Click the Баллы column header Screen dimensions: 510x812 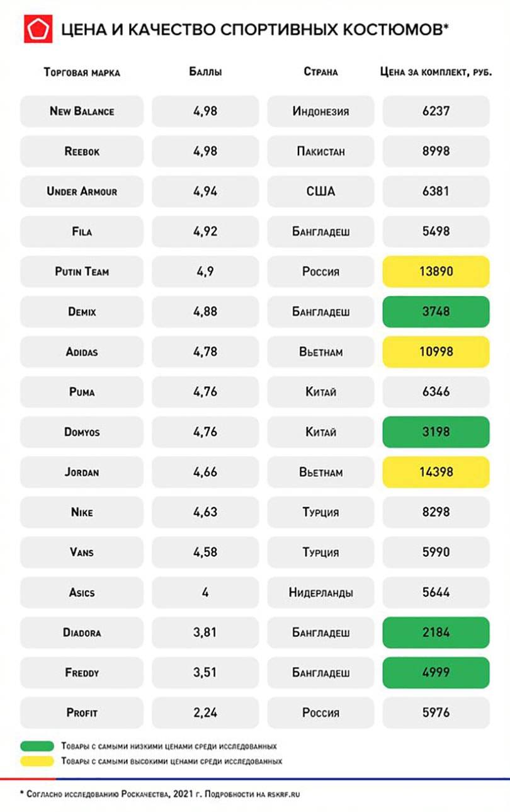205,72
